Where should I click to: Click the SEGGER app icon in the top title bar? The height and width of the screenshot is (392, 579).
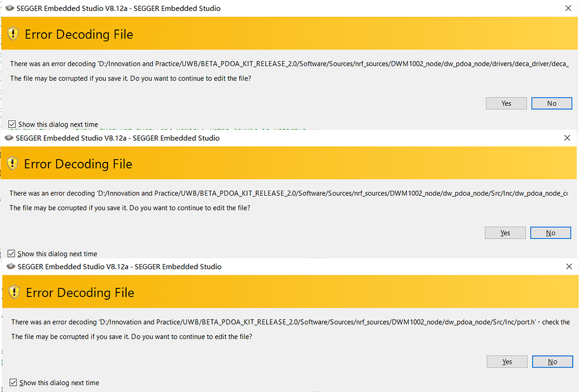pyautogui.click(x=9, y=8)
